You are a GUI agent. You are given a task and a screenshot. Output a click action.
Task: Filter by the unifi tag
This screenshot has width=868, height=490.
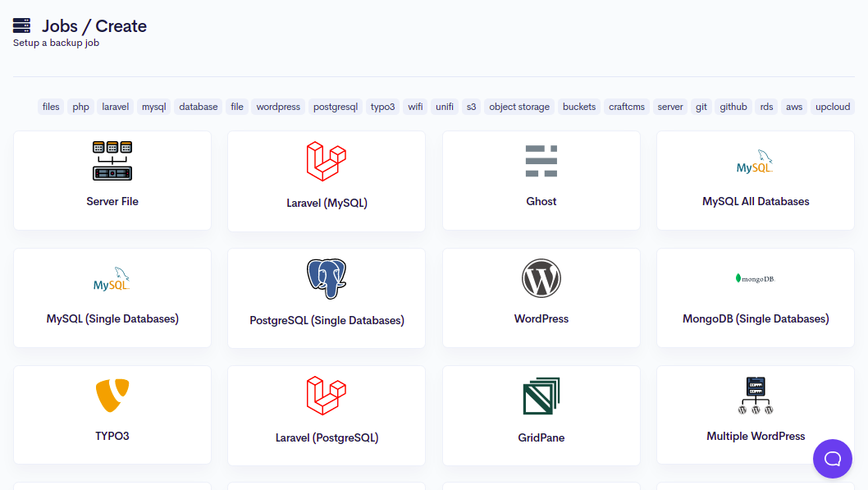coord(445,107)
